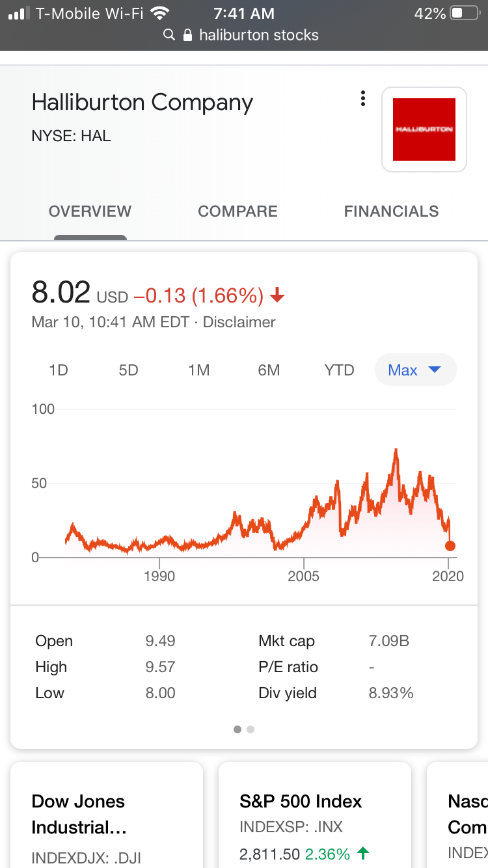Tap the haliburton stocks address bar
The height and width of the screenshot is (868, 488).
[x=258, y=35]
